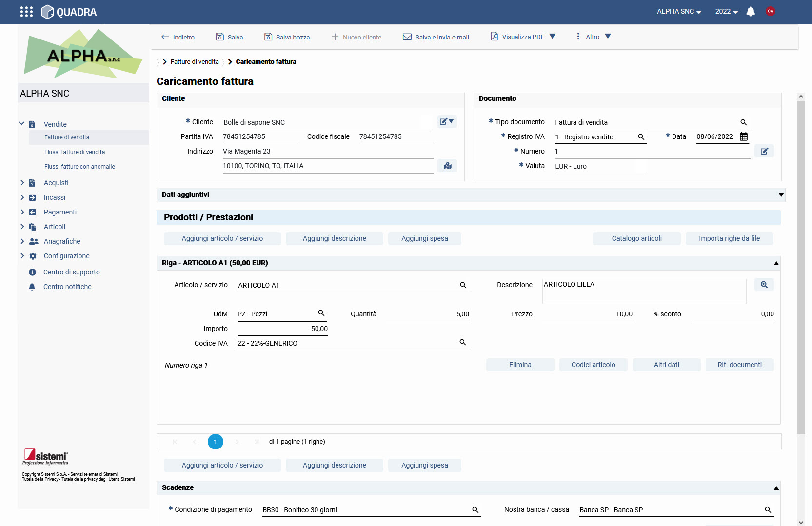Show client address on map icon

[x=447, y=166]
